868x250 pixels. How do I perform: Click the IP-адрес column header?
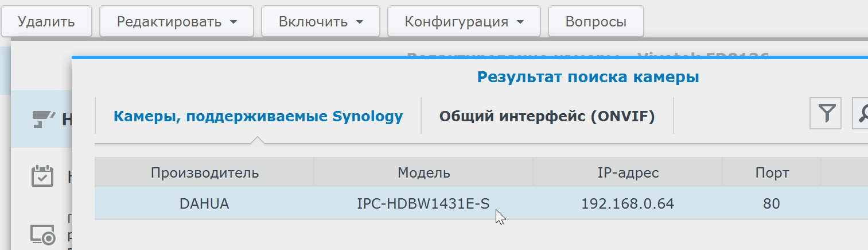628,172
